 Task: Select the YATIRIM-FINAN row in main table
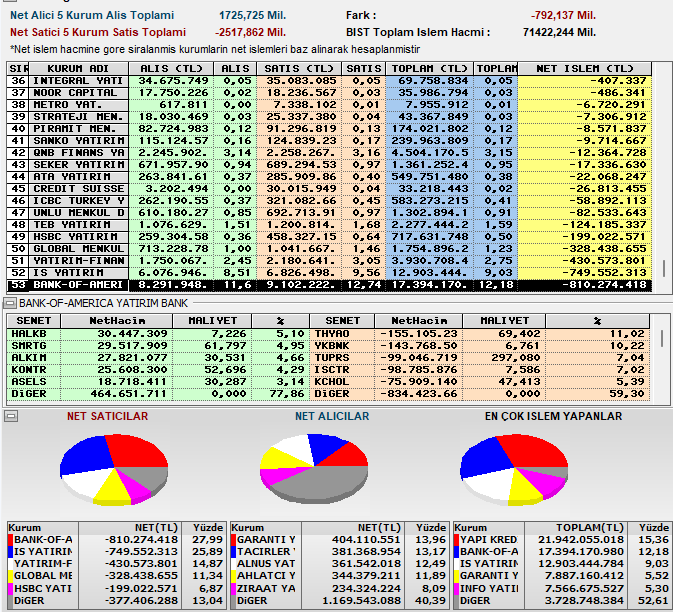[x=329, y=261]
